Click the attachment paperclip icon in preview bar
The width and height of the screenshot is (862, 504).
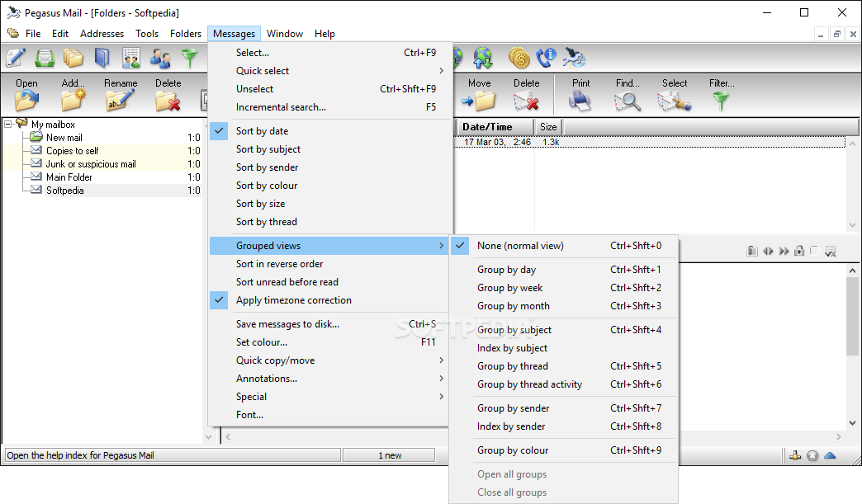tap(752, 251)
